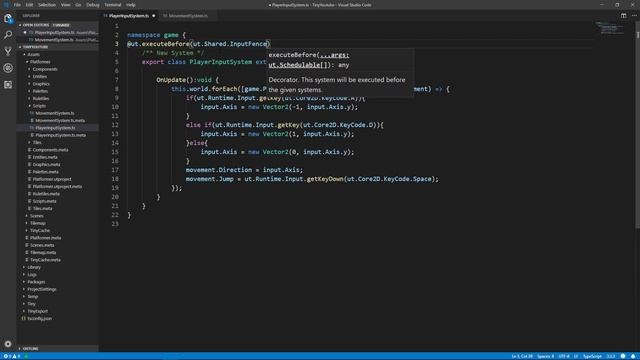Click the UTF-8 encoding indicator
The width and height of the screenshot is (640, 360).
coord(564,356)
